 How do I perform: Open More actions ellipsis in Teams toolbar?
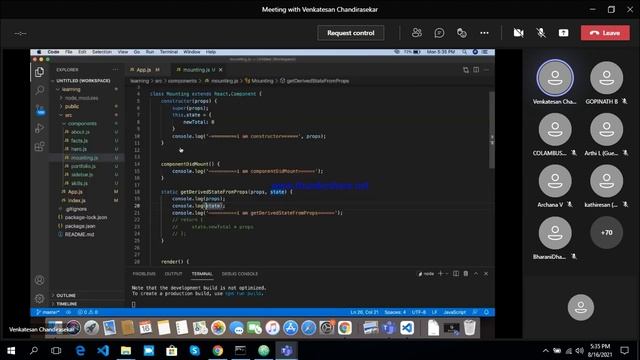tap(484, 33)
